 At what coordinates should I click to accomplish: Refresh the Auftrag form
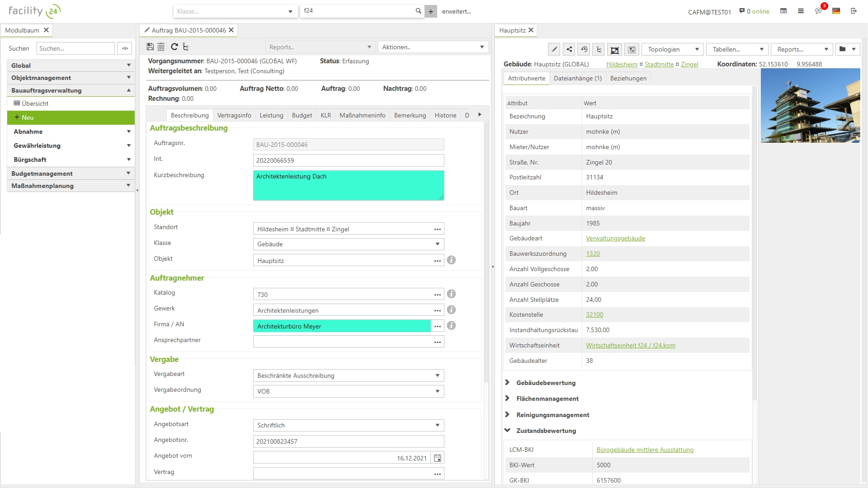(174, 47)
